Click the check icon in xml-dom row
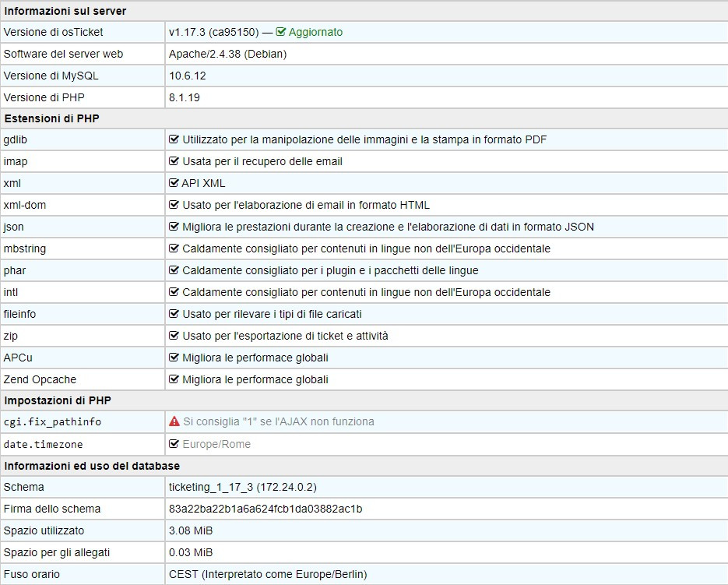 174,205
